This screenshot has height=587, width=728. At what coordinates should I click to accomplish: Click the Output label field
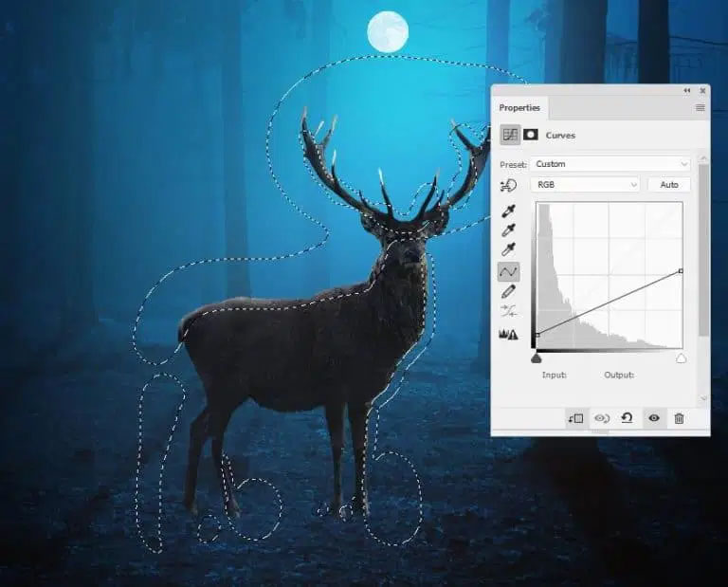tap(619, 375)
